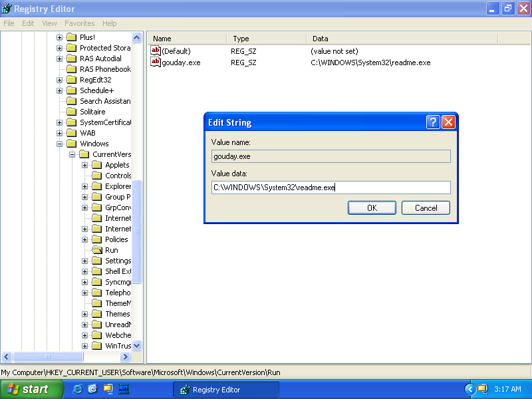Expand the Schedule+ key
This screenshot has width=532, height=399.
click(x=59, y=90)
